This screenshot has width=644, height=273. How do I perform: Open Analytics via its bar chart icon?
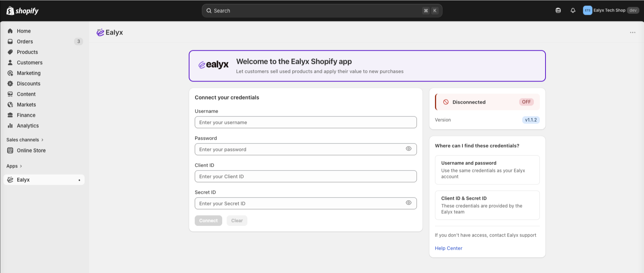(x=10, y=126)
